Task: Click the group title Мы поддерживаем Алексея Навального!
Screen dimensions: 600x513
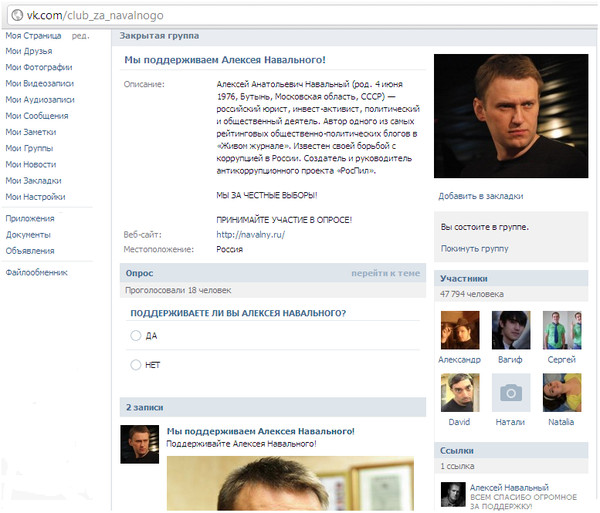Action: click(225, 60)
